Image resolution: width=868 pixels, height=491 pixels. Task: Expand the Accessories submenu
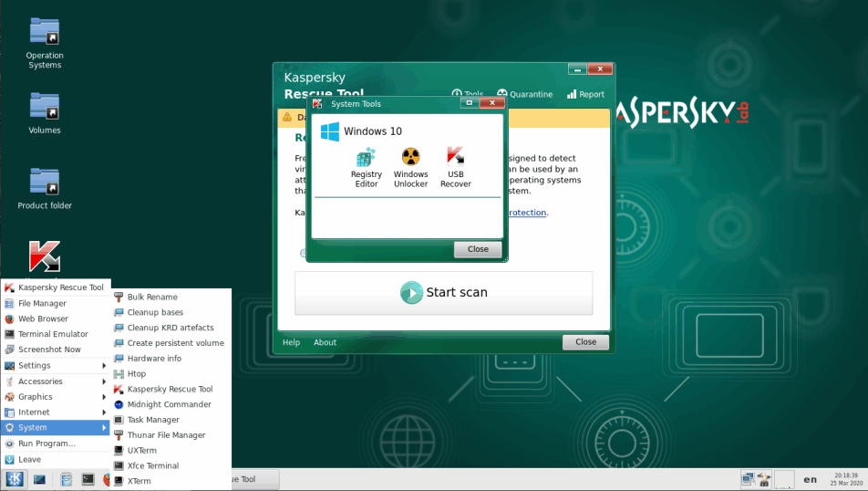pyautogui.click(x=56, y=381)
